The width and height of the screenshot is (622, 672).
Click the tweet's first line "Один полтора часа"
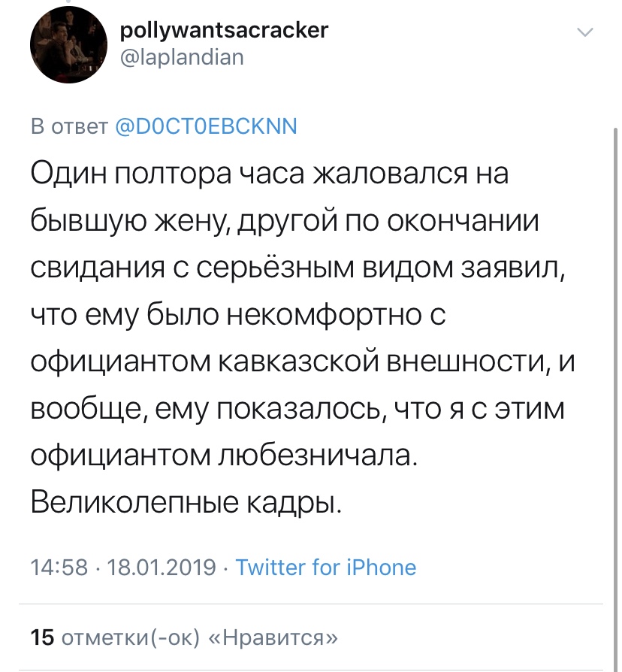[168, 174]
